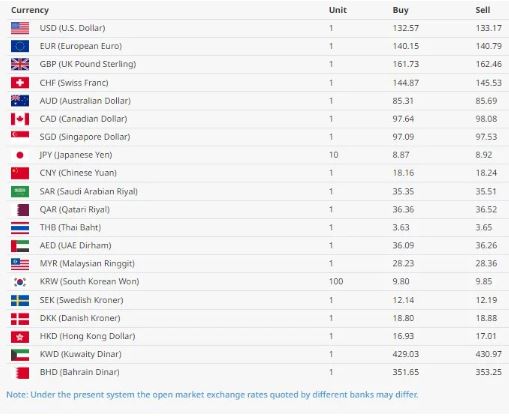
Task: Click the United States flag icon
Action: click(x=20, y=28)
